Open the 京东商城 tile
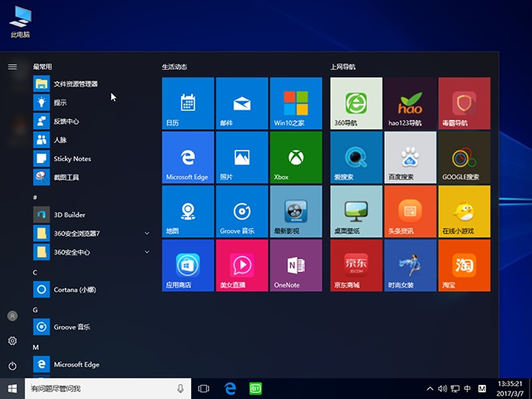The image size is (532, 399). (356, 265)
